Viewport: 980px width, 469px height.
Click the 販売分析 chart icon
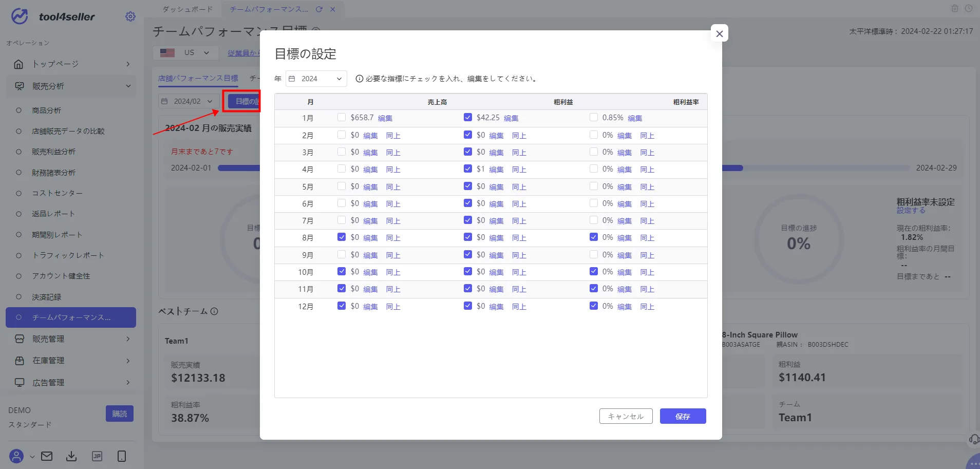pos(19,86)
